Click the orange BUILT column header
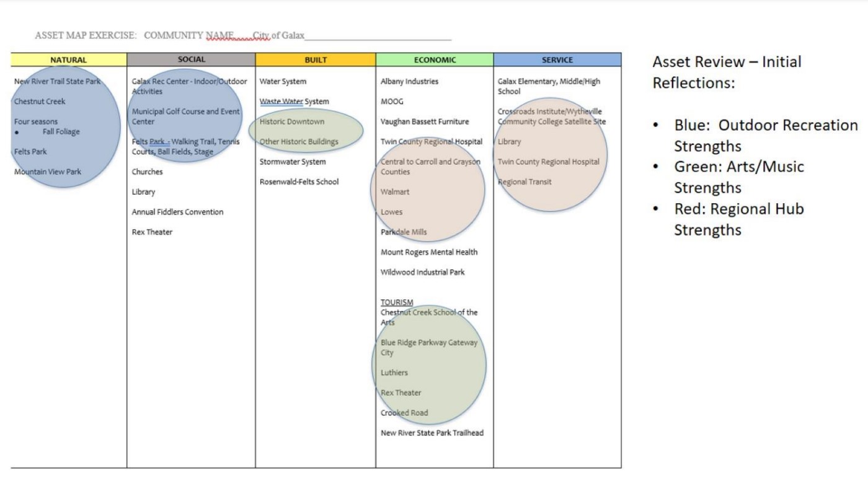This screenshot has height=479, width=868. click(315, 60)
